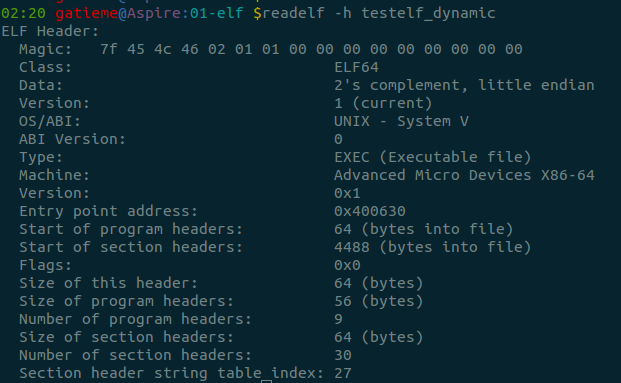Click EXEC (Executable file) type value

[x=432, y=157]
